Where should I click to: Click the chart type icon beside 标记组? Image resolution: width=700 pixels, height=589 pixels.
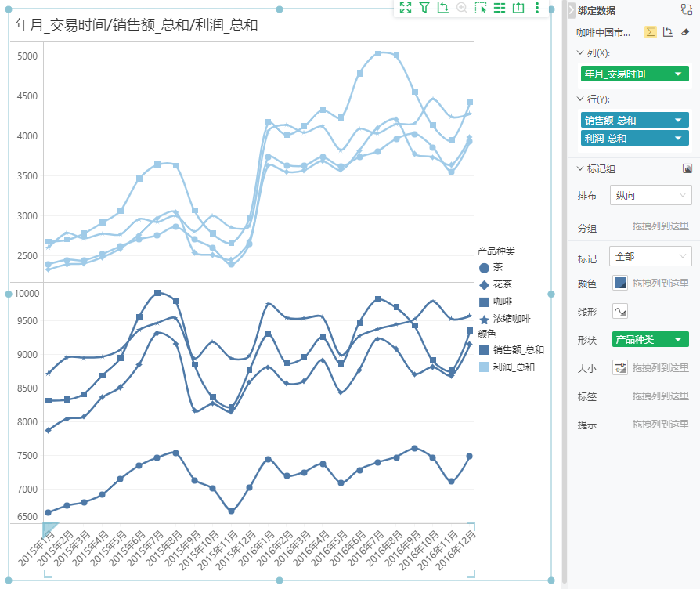[687, 168]
